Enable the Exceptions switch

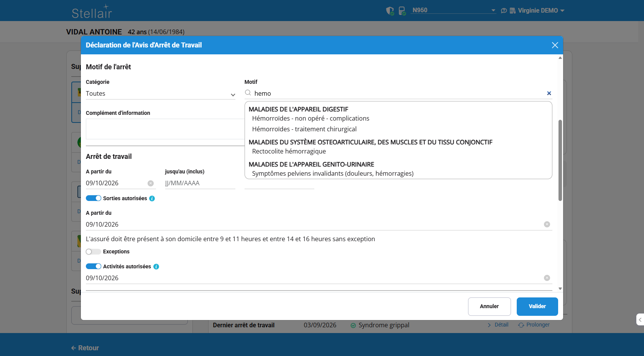pos(94,251)
